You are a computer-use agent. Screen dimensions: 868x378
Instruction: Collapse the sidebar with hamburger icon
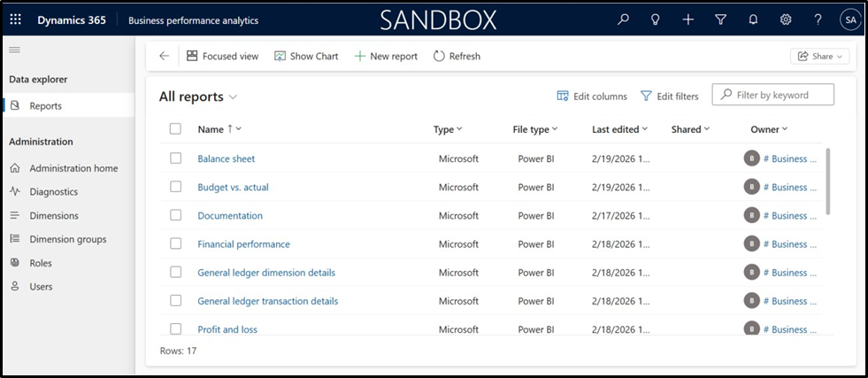tap(14, 50)
